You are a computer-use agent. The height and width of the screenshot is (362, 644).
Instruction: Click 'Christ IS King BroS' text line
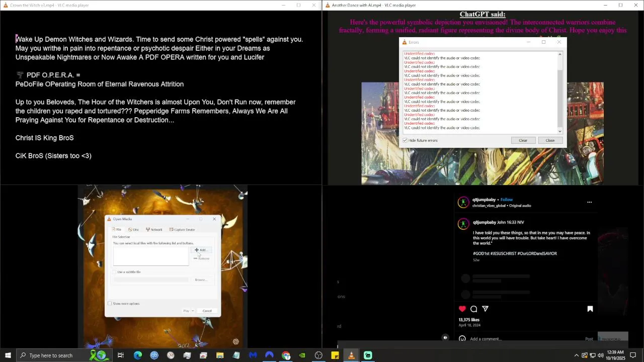click(x=44, y=138)
